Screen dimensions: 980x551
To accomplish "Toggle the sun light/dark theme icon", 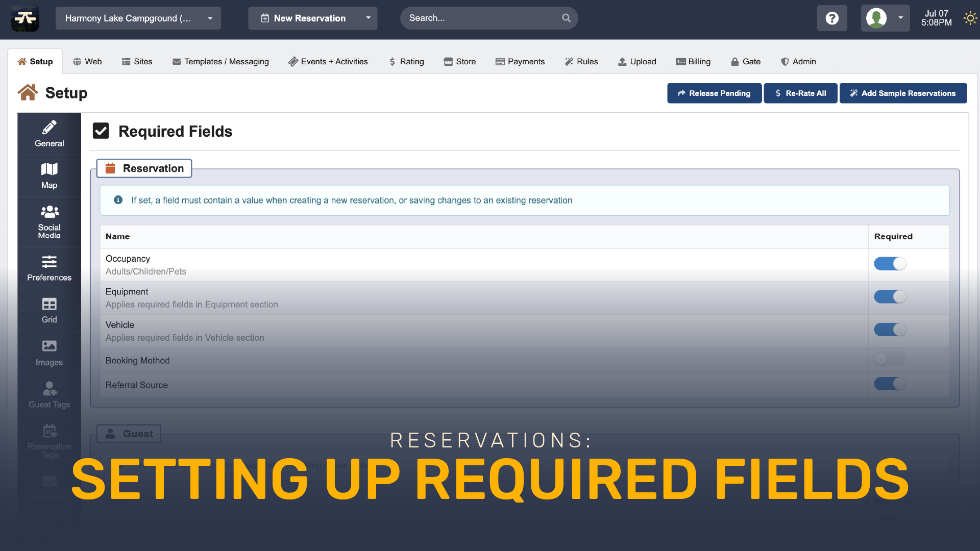I will [x=970, y=18].
